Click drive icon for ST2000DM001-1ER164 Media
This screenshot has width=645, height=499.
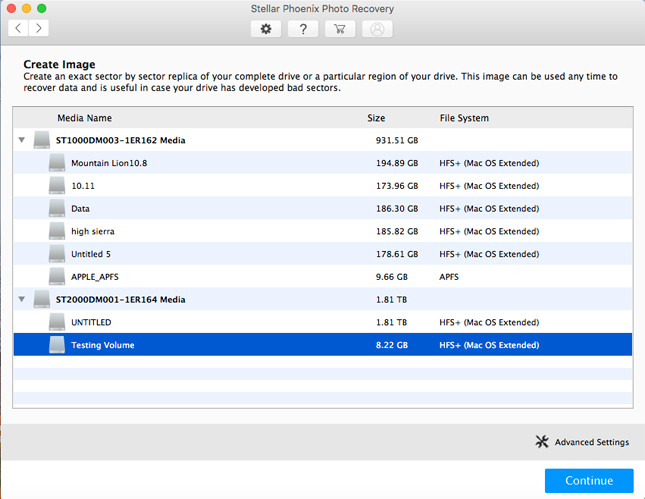coord(42,299)
